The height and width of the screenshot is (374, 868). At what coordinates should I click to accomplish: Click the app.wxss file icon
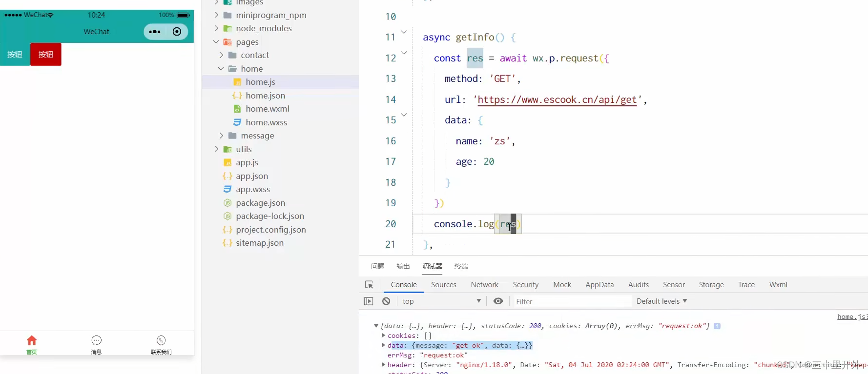(x=227, y=189)
